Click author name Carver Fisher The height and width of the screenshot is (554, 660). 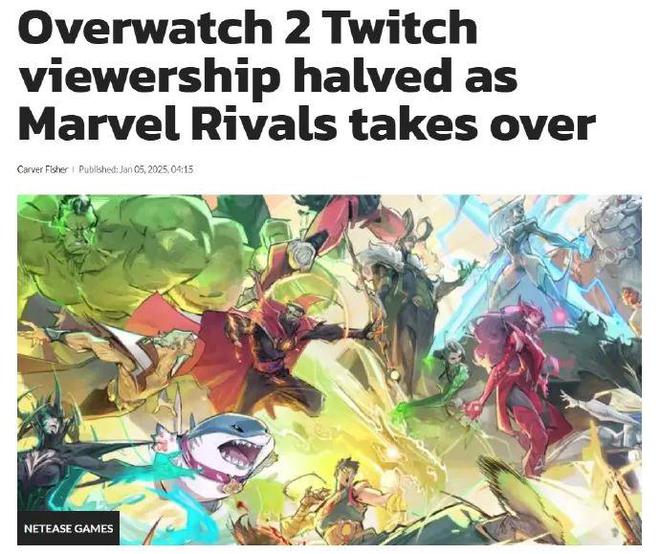[42, 170]
